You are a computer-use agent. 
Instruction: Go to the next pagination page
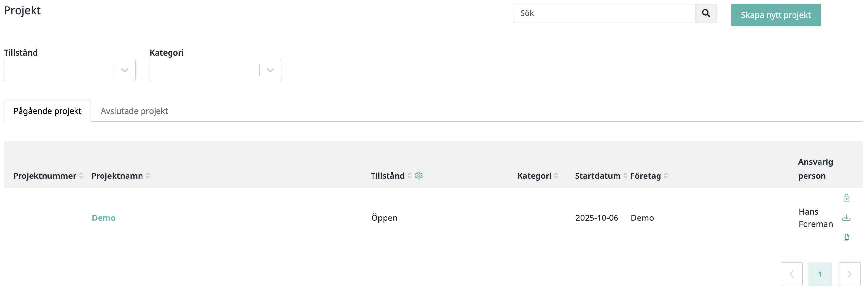(849, 274)
